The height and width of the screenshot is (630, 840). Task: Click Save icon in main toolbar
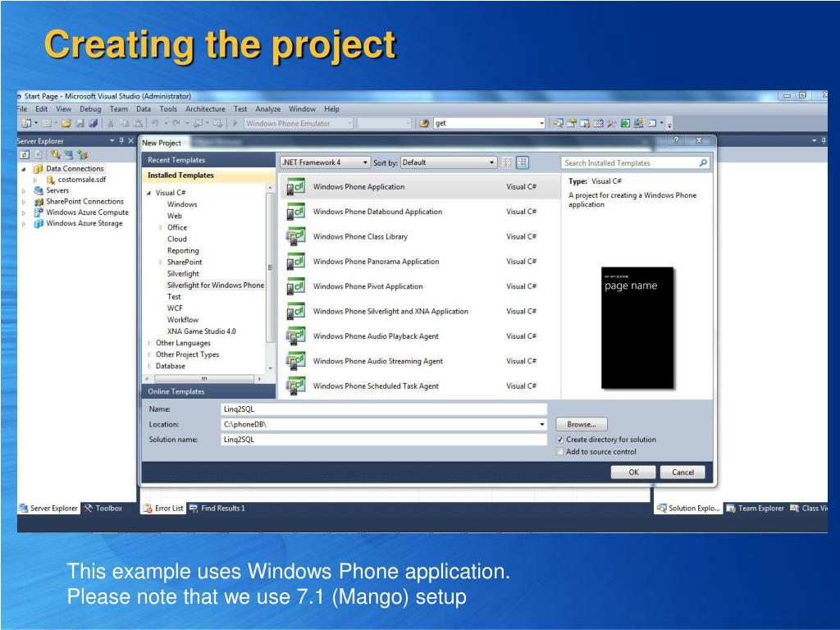point(80,123)
